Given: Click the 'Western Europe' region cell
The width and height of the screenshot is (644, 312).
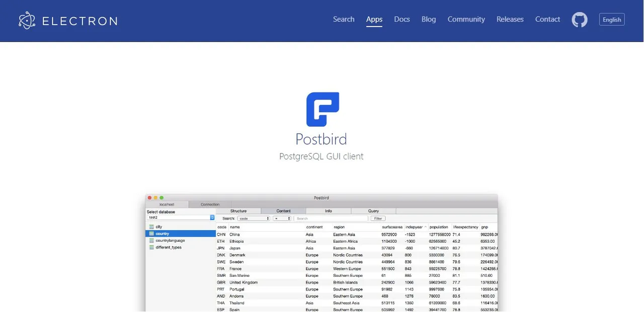Looking at the screenshot, I should pyautogui.click(x=348, y=269).
